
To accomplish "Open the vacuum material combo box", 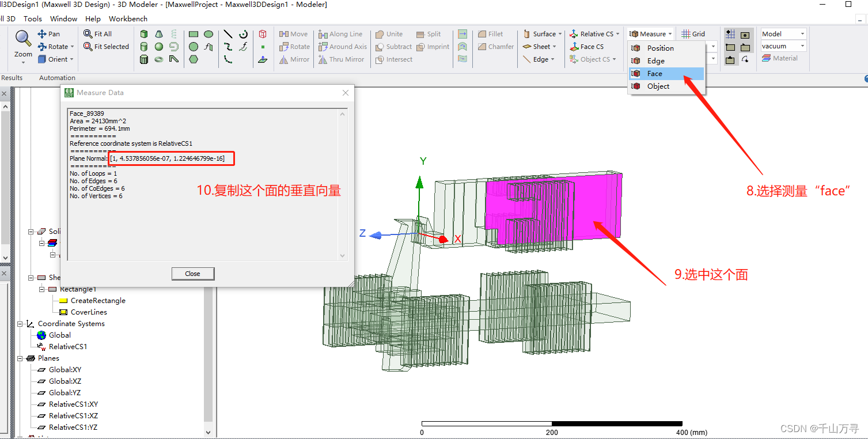I will (783, 46).
